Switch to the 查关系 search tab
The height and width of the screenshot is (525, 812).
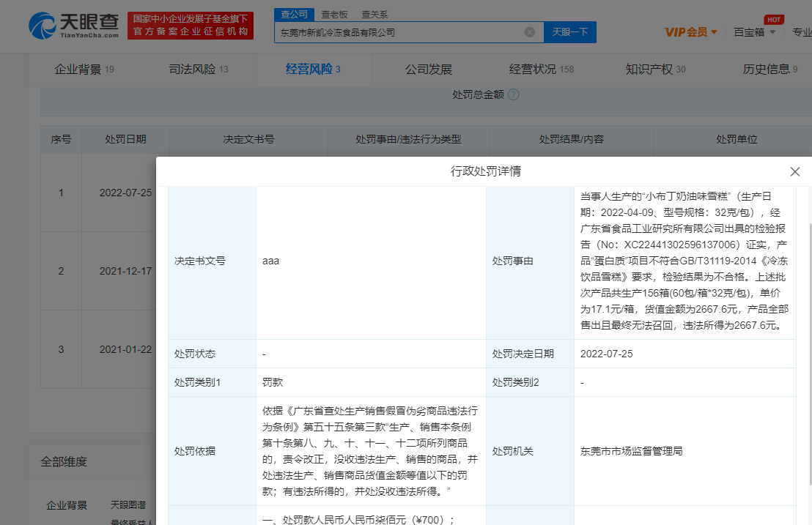(374, 15)
